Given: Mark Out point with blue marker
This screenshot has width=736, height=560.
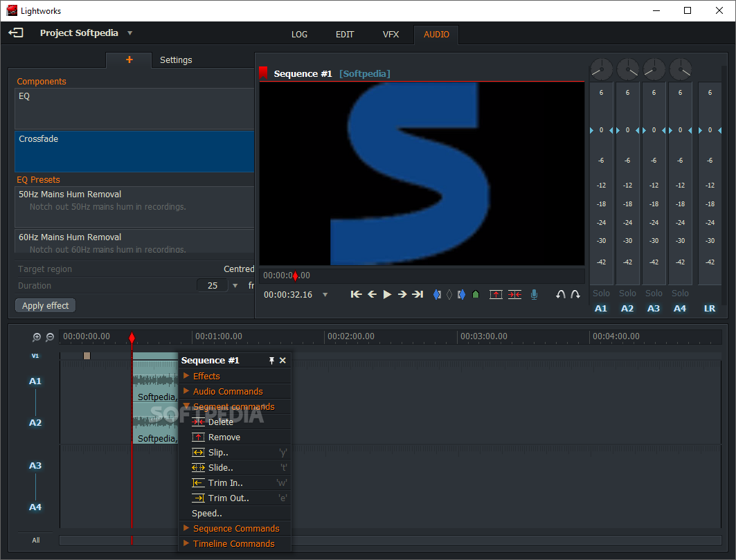Looking at the screenshot, I should (461, 294).
